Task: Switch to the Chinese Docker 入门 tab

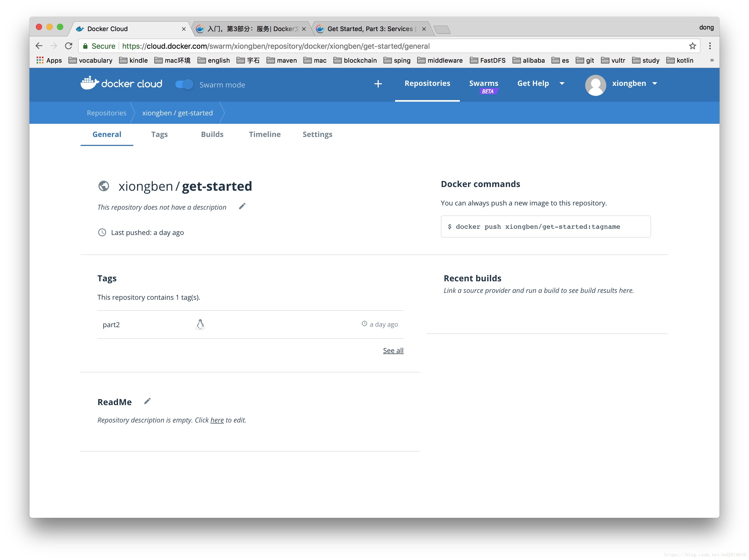Action: click(252, 29)
